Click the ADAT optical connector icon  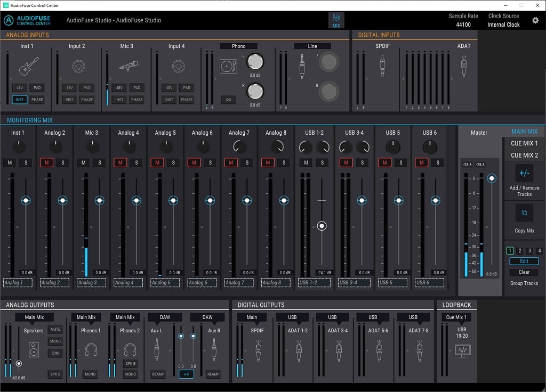pyautogui.click(x=463, y=66)
